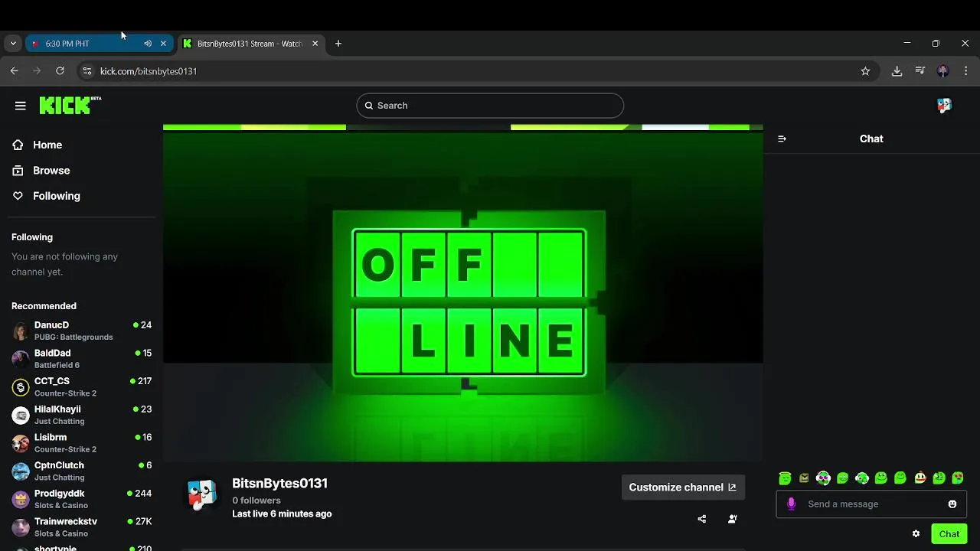Open BaldDad recommended channel
The image size is (980, 551).
click(82, 359)
